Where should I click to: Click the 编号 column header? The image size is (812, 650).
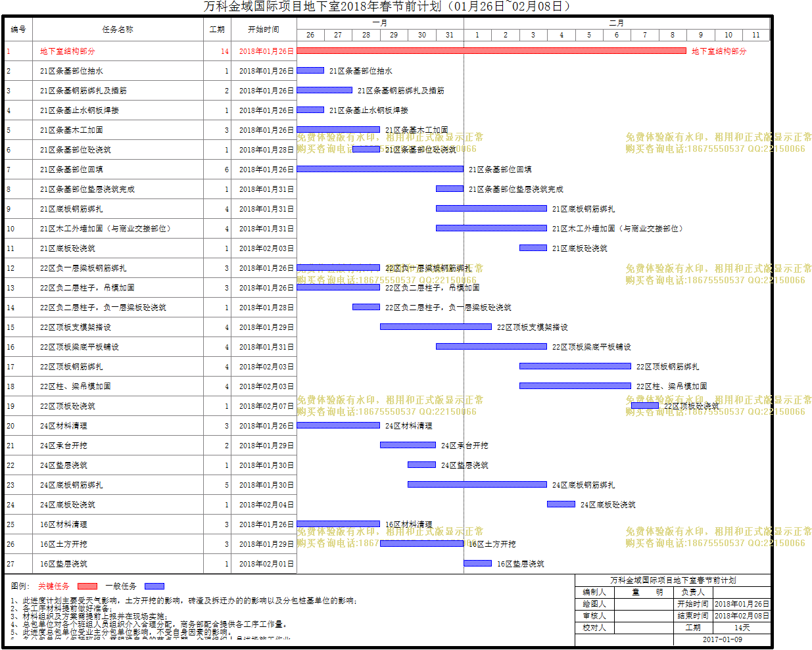coord(18,30)
